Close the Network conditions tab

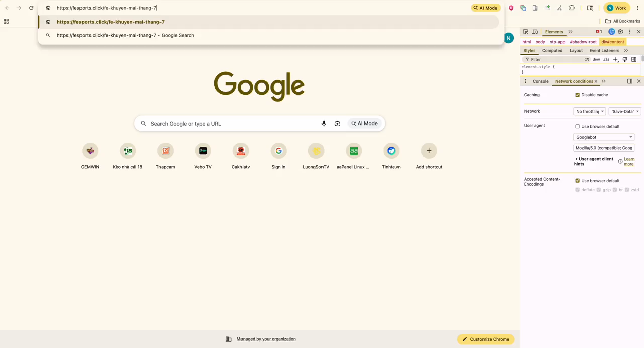point(596,81)
